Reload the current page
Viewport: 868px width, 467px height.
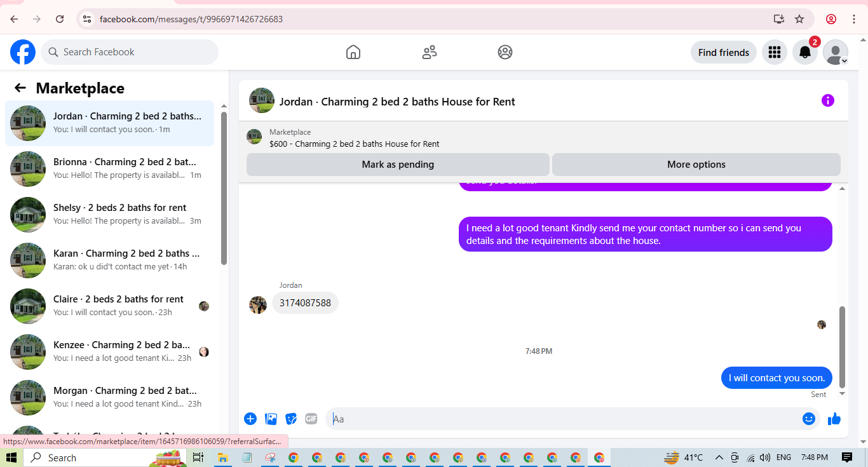pyautogui.click(x=60, y=19)
